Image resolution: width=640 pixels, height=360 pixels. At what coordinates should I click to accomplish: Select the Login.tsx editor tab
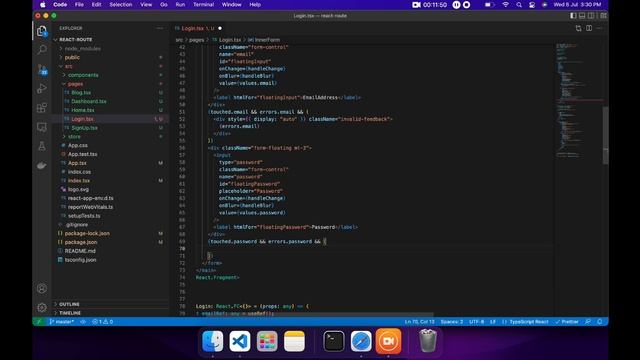click(198, 28)
